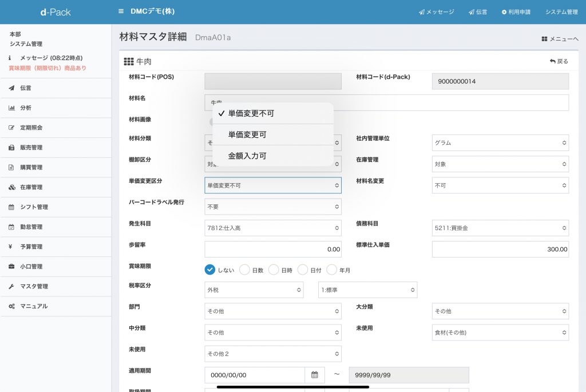The width and height of the screenshot is (586, 392).
Task: Open the tax rate dropdown 1:標準
Action: pyautogui.click(x=368, y=290)
